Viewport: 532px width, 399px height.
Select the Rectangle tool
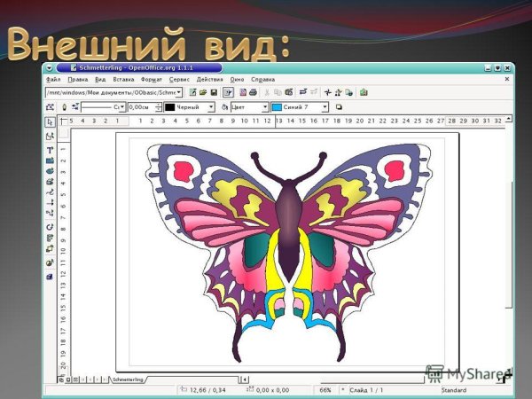[50, 160]
